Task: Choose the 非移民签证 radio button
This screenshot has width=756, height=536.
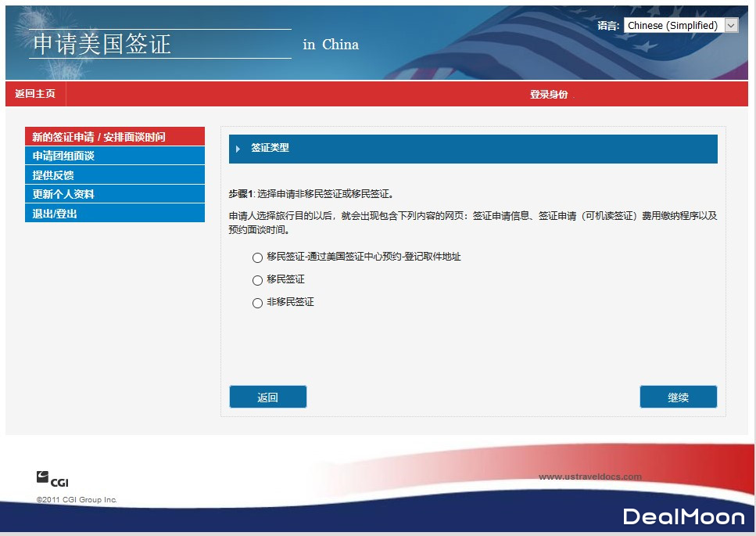Action: pyautogui.click(x=257, y=303)
